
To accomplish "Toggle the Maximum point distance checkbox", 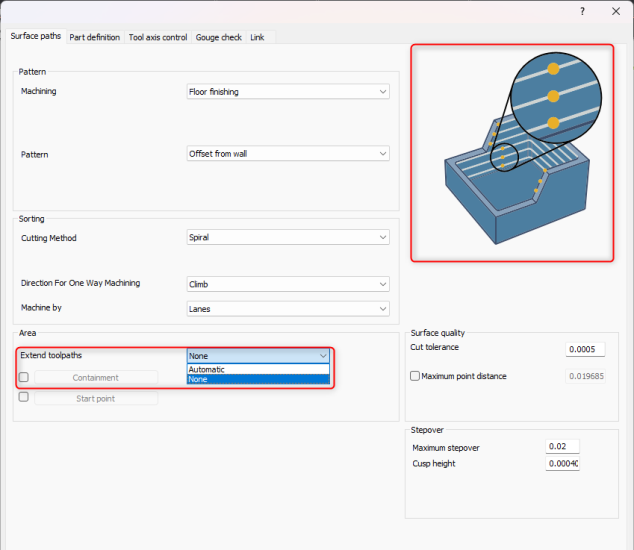I will pos(415,376).
